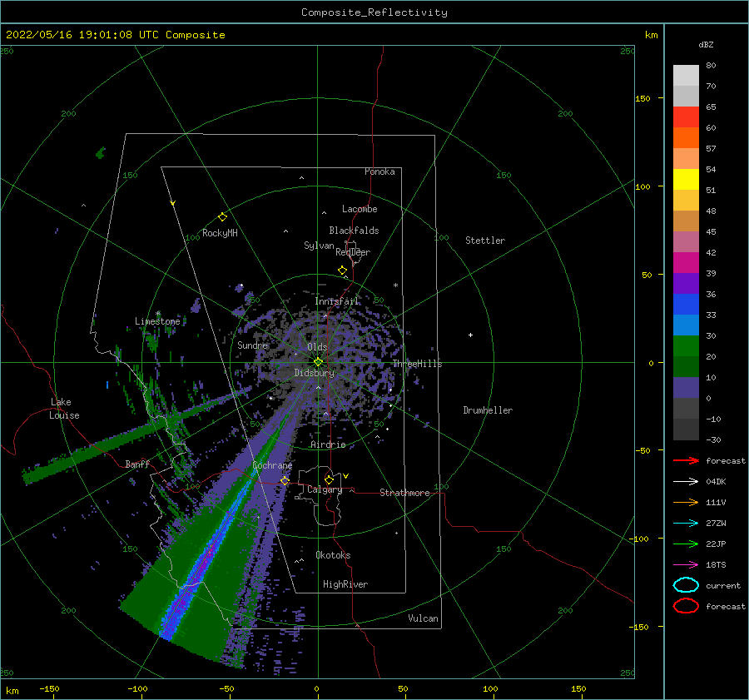Click the Strathmore town label
749x700 pixels.
(404, 493)
